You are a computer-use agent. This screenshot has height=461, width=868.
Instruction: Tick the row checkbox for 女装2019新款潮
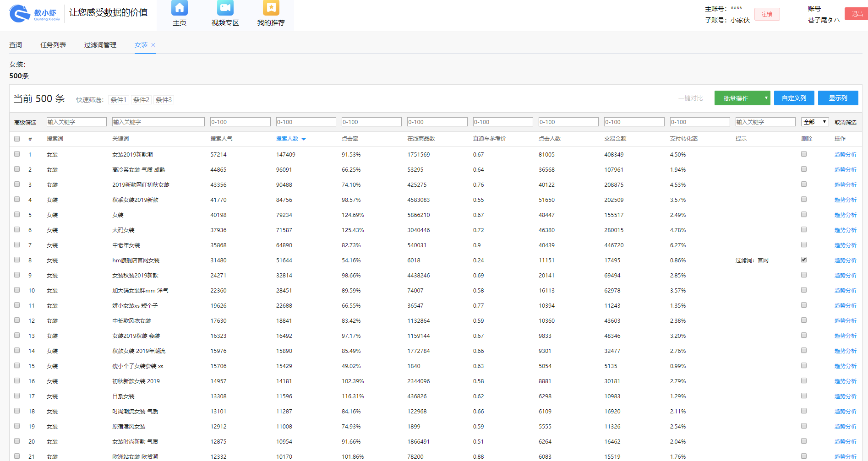[17, 154]
